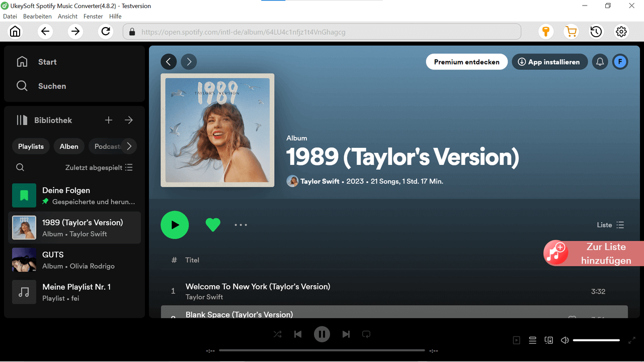Open Deine Folgen in library
This screenshot has height=362, width=644.
pyautogui.click(x=74, y=196)
